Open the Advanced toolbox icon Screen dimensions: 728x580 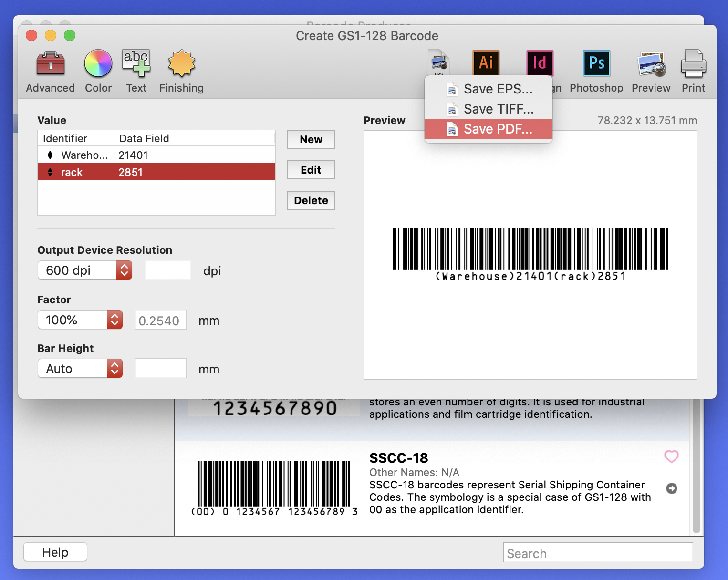tap(51, 63)
